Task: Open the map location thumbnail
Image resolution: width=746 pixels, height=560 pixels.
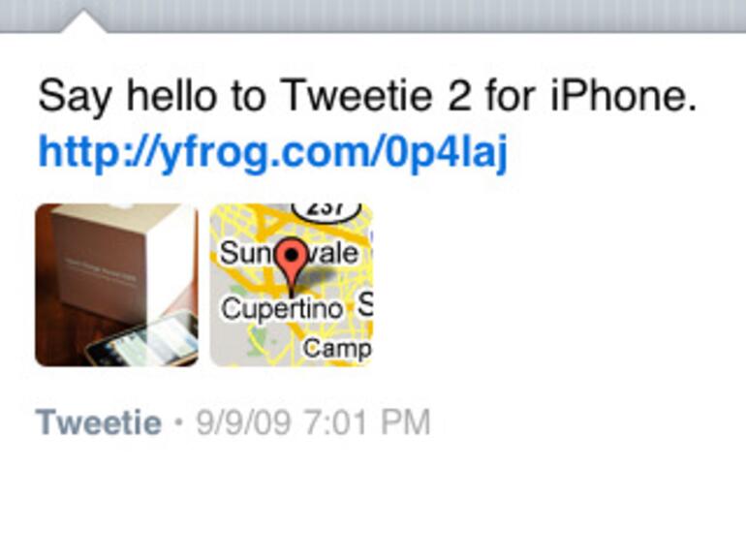Action: pyautogui.click(x=292, y=285)
